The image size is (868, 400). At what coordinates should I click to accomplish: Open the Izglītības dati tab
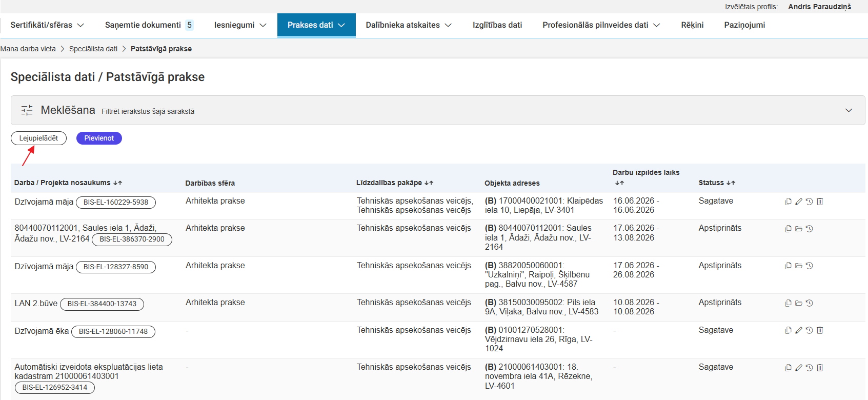pyautogui.click(x=497, y=25)
